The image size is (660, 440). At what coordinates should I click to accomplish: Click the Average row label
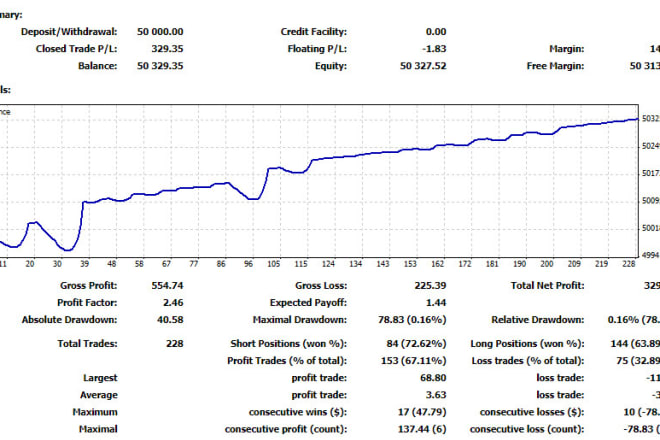[99, 395]
